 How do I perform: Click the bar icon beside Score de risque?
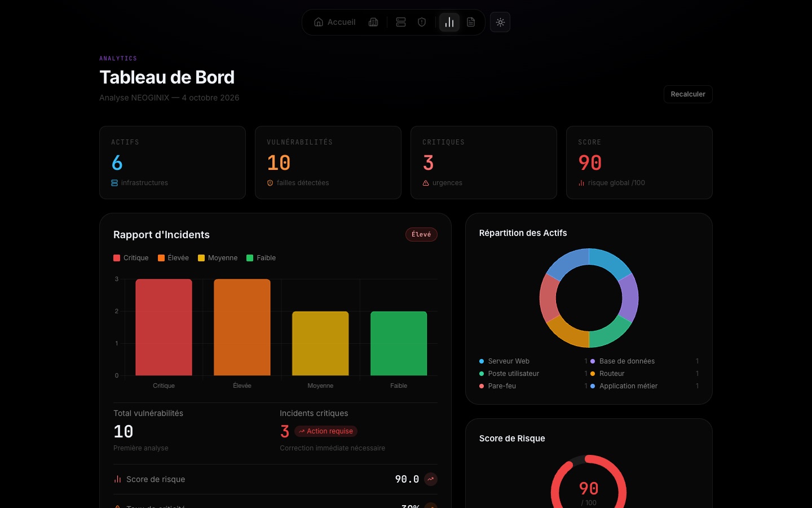click(x=117, y=479)
